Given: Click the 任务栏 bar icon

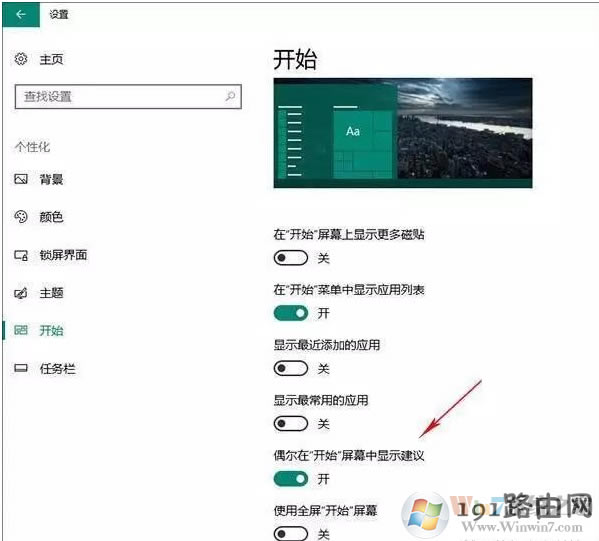Looking at the screenshot, I should [21, 368].
